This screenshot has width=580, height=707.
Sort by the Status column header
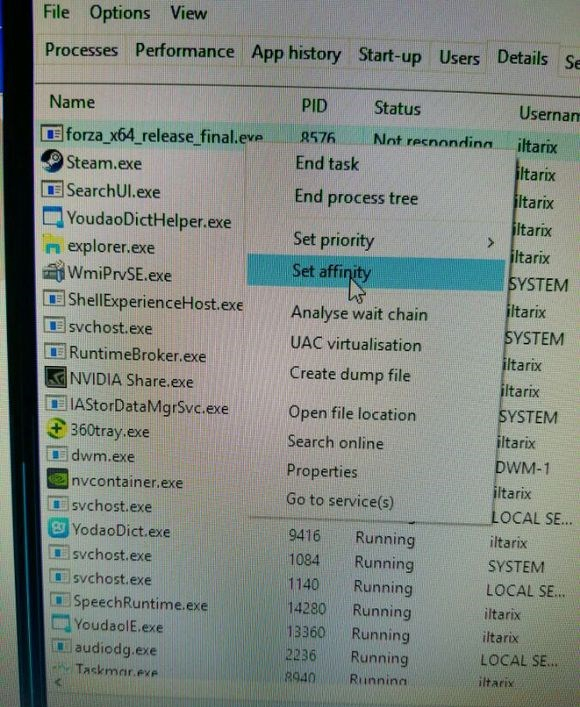pyautogui.click(x=397, y=108)
